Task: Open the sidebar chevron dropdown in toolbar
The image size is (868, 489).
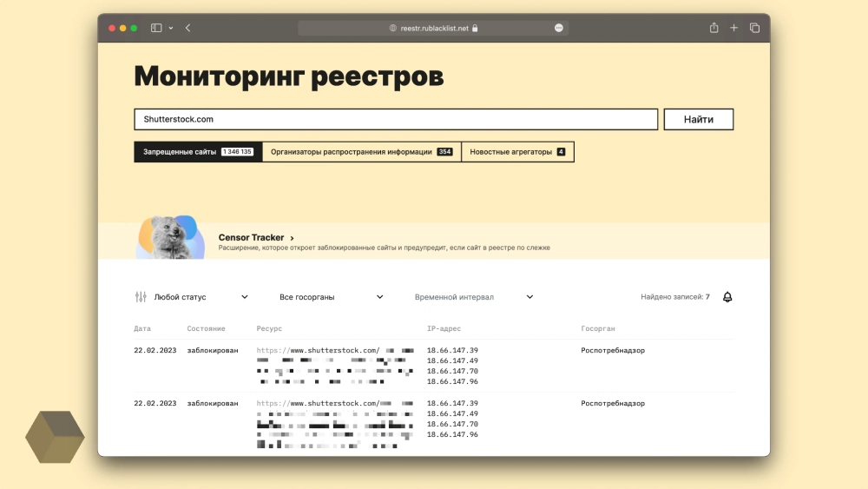Action: 171,28
